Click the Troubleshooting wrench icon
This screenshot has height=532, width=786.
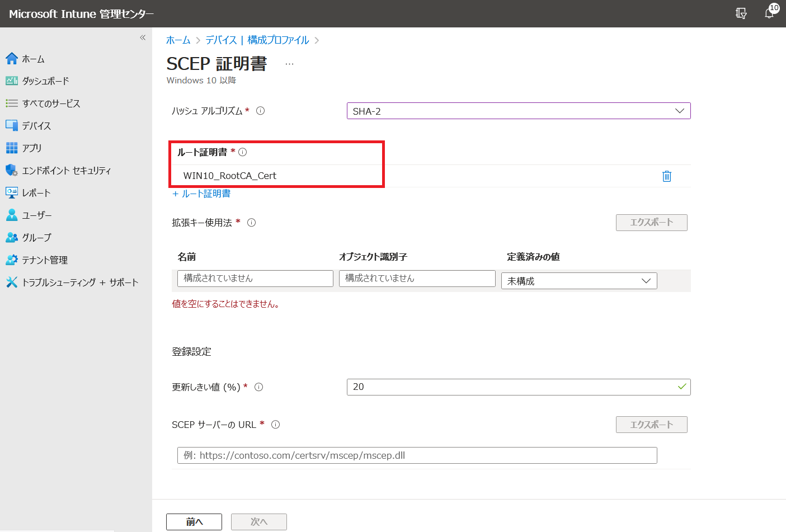point(12,282)
